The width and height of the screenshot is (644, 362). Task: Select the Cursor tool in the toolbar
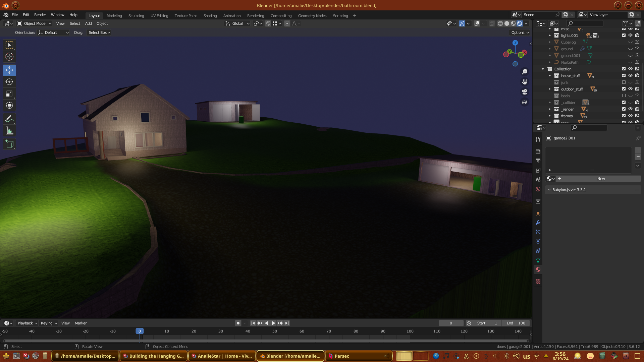click(x=9, y=57)
